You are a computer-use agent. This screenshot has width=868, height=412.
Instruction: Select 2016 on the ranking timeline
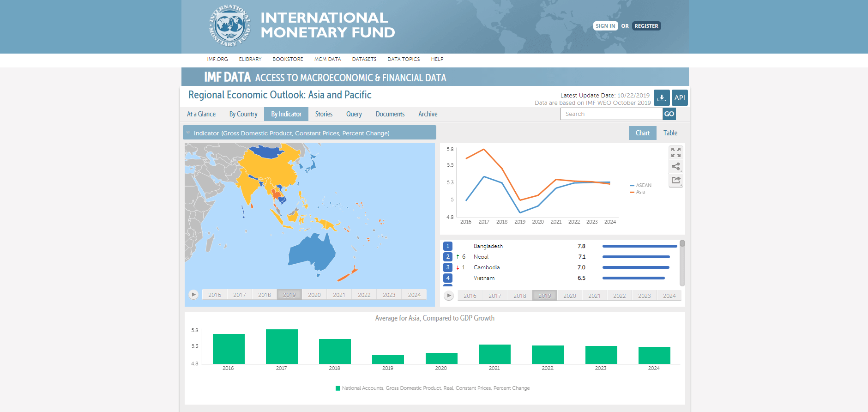[470, 296]
